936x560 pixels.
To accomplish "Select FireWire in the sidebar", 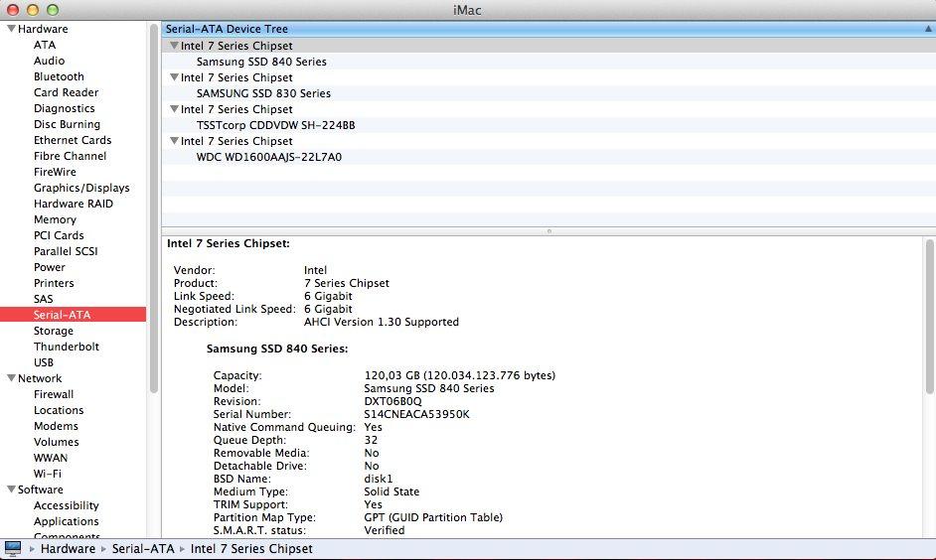I will pyautogui.click(x=55, y=172).
